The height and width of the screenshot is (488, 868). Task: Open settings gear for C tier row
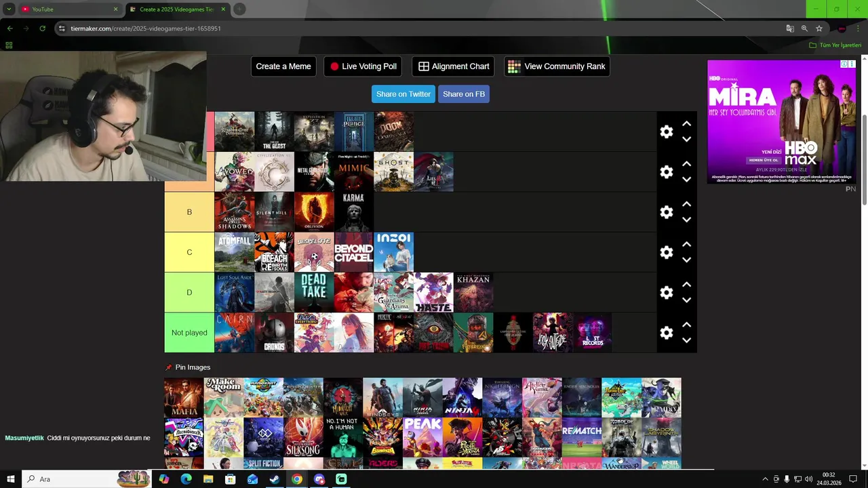tap(667, 252)
